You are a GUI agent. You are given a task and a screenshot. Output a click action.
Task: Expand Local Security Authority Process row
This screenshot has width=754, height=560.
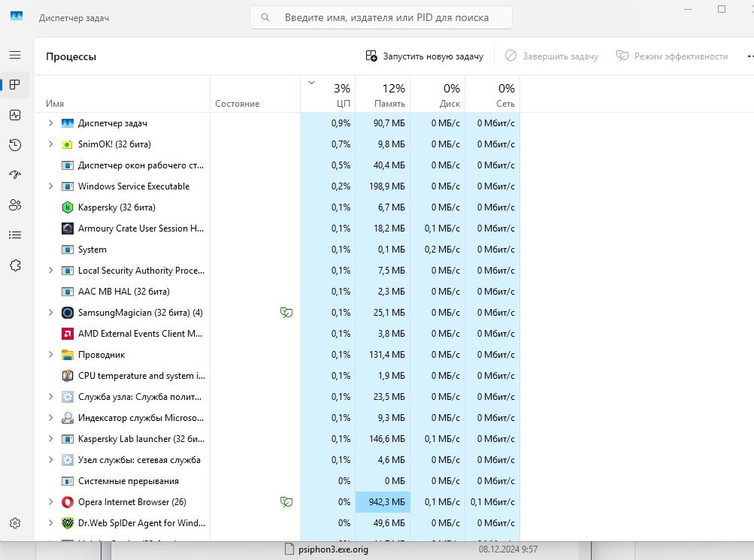50,270
